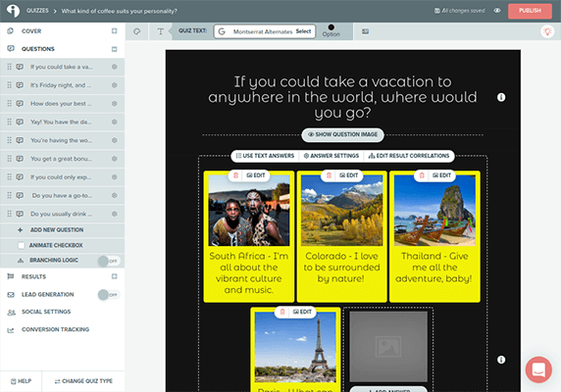Image resolution: width=561 pixels, height=392 pixels.
Task: Pick the black Option color swatch
Action: pos(331,27)
